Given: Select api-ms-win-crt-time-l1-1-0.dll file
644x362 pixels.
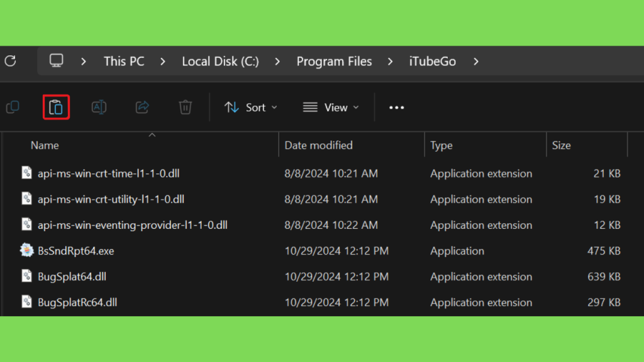Looking at the screenshot, I should click(108, 173).
